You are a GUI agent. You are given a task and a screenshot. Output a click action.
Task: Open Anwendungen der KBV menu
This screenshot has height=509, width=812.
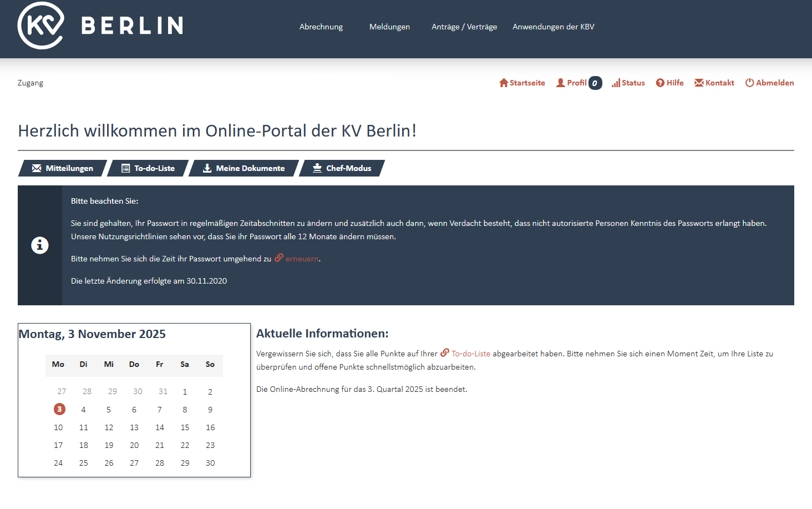553,27
